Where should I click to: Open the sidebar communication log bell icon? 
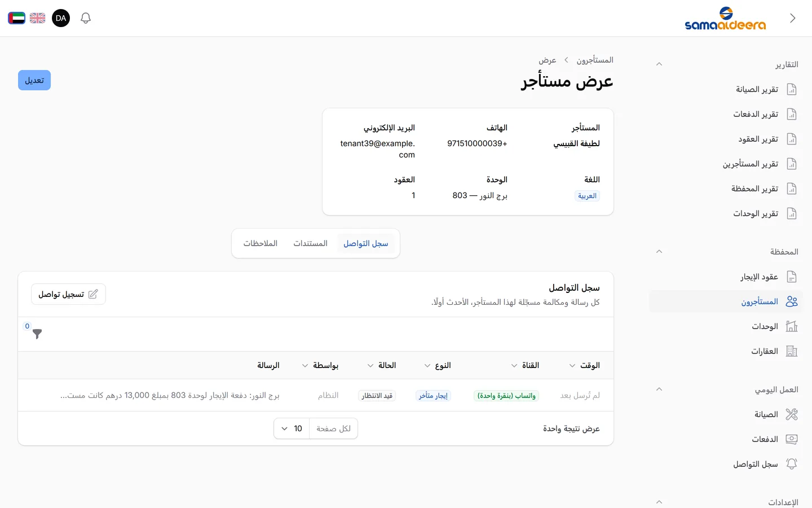(792, 464)
